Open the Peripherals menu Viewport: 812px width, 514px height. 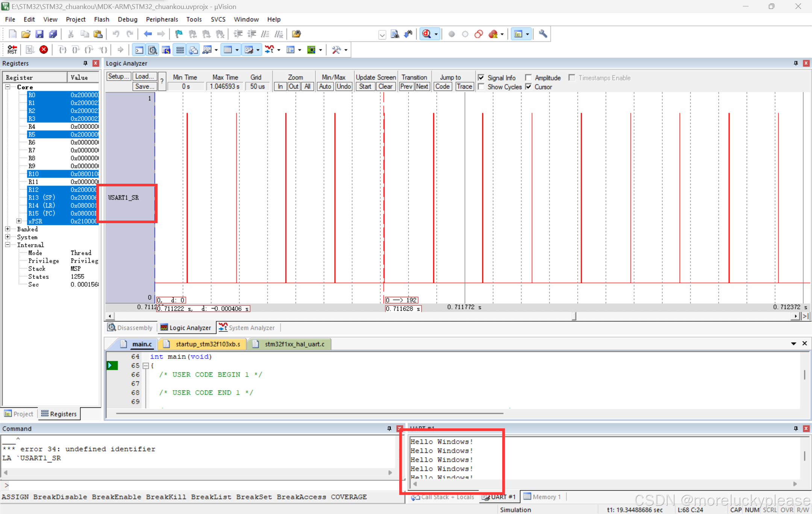pos(162,19)
